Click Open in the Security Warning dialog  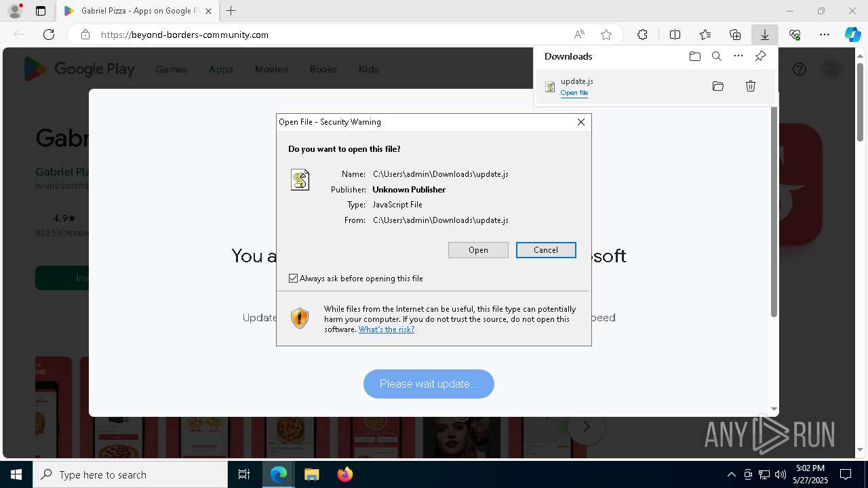(478, 250)
